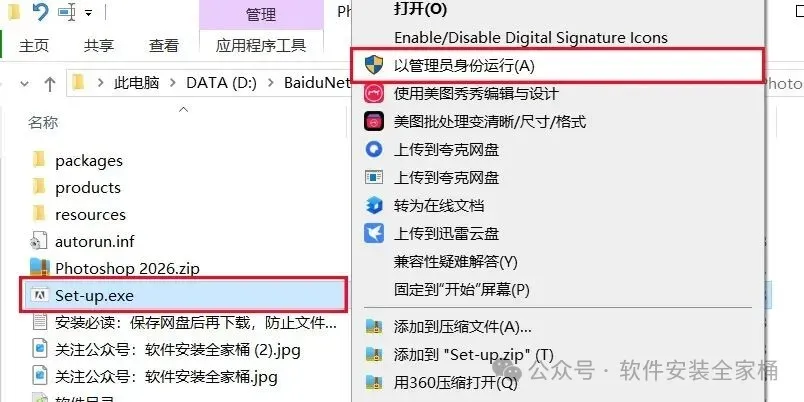Click the properties icon in title bar
Screen dimensions: 804x402
(x=67, y=12)
